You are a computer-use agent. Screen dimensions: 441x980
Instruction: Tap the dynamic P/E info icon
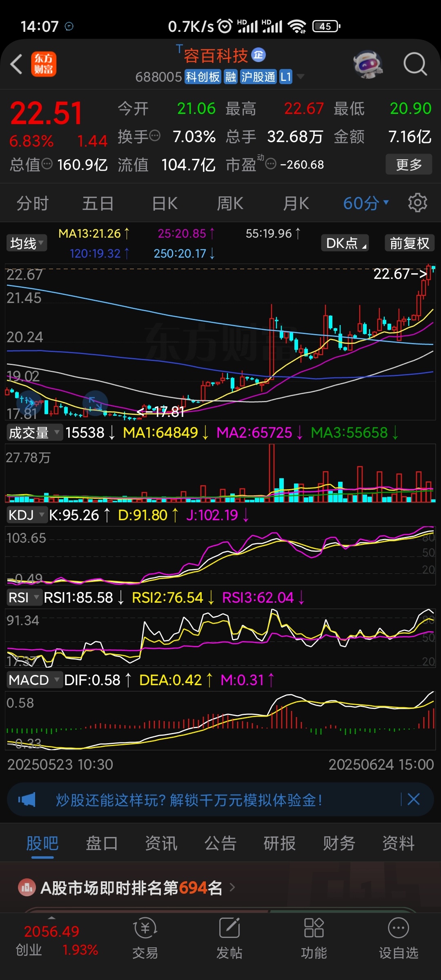[x=271, y=164]
